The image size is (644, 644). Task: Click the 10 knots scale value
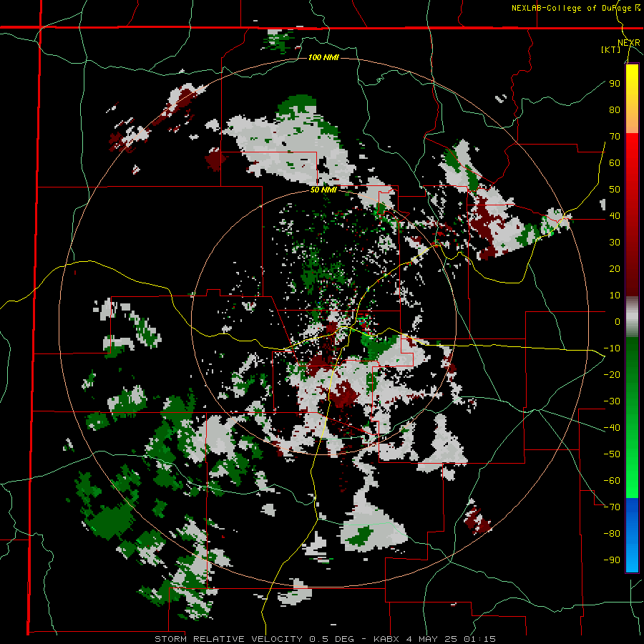615,296
